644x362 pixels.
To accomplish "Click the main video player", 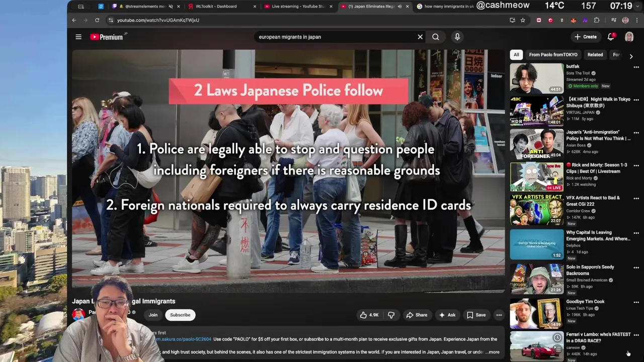I will click(x=288, y=171).
